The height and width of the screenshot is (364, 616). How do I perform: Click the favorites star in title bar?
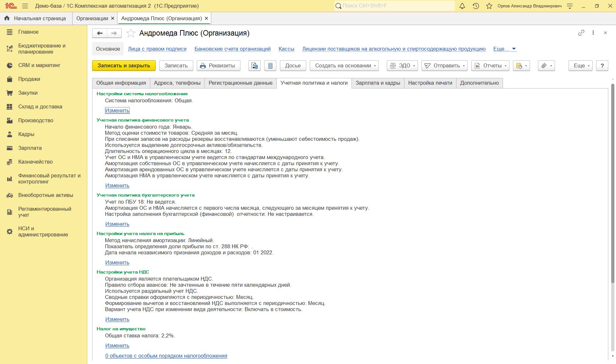[489, 6]
